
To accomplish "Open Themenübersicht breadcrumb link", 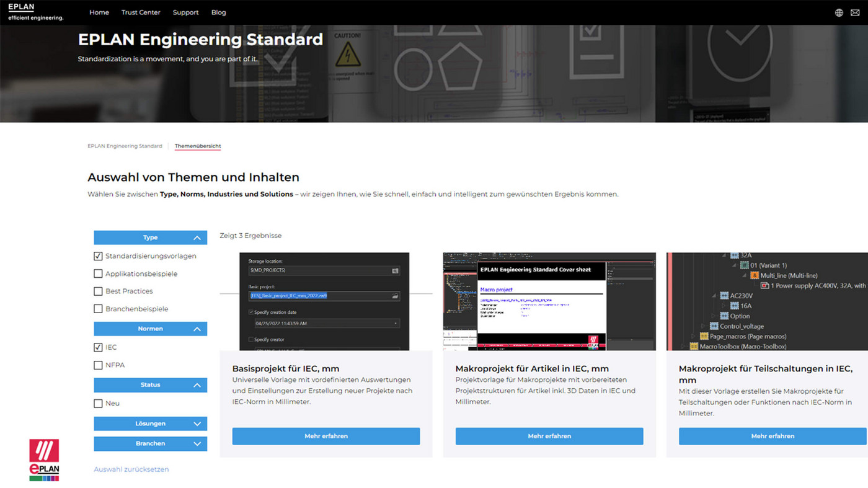I will 197,145.
